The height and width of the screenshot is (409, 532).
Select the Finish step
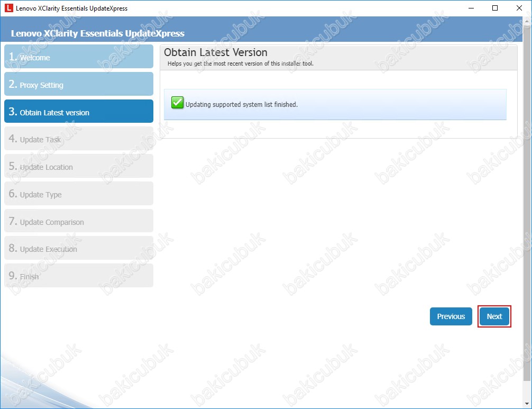pyautogui.click(x=79, y=276)
